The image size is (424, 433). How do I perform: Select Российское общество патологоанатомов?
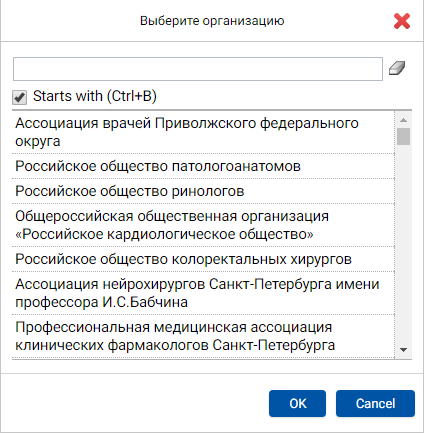point(203,166)
